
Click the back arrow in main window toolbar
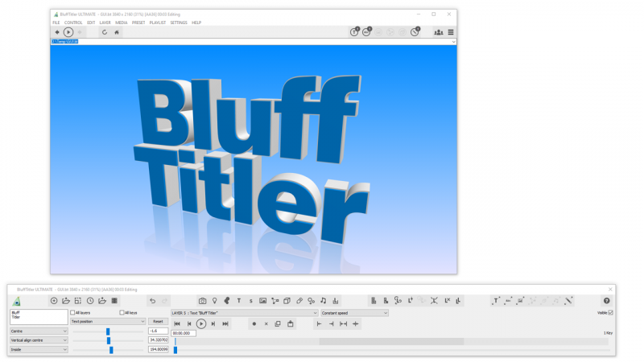pos(57,32)
